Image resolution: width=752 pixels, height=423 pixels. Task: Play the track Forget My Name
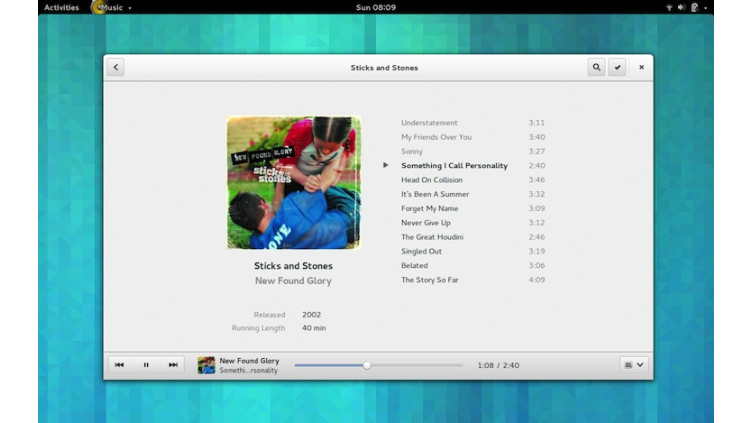point(429,209)
